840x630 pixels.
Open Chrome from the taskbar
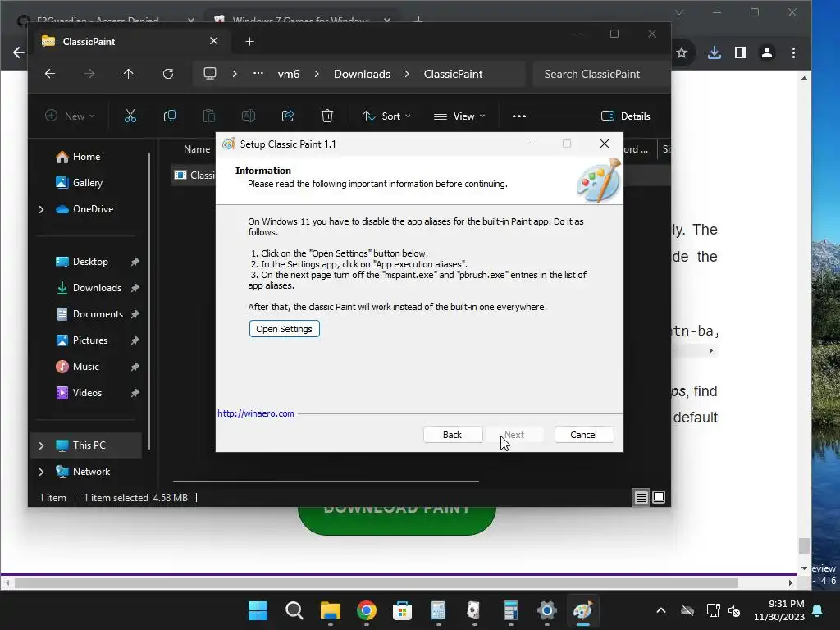coord(367,610)
